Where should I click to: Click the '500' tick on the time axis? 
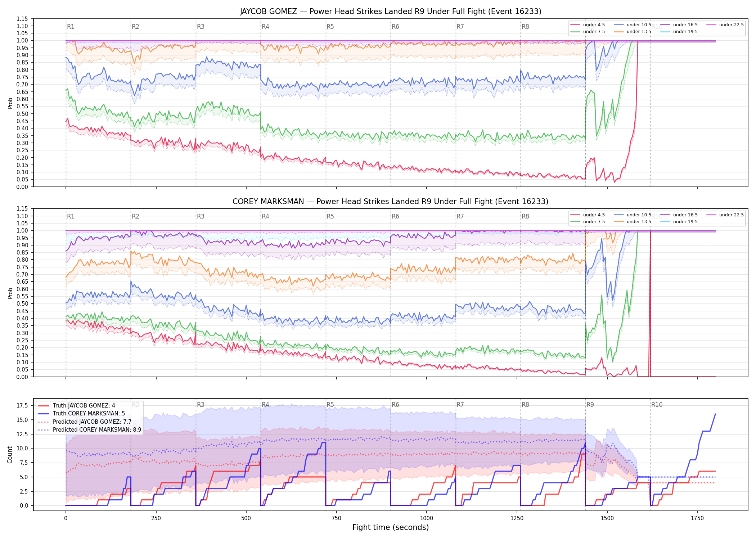coord(246,518)
